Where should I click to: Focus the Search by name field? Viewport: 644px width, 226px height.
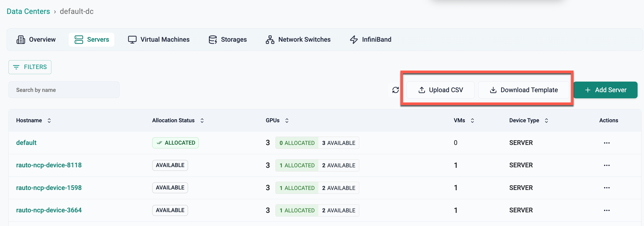coord(64,90)
